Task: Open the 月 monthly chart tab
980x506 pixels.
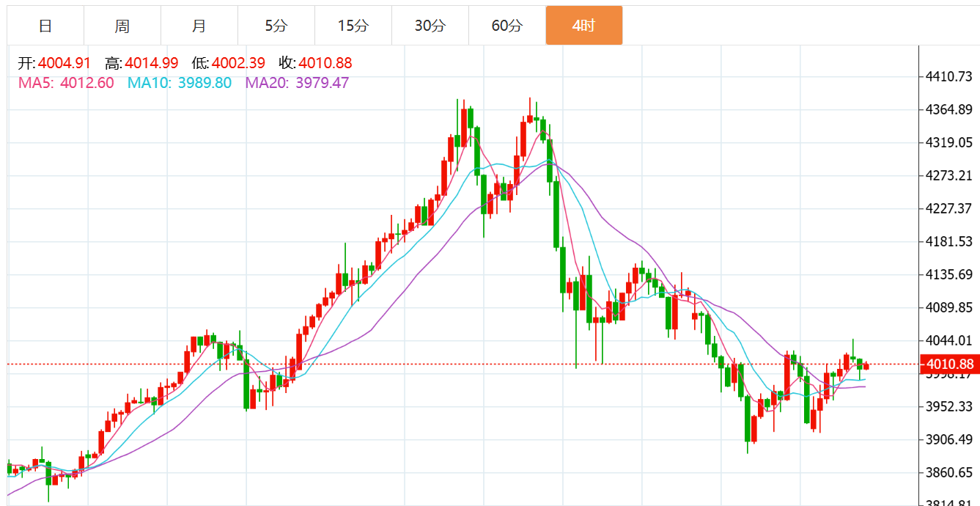Action: [199, 26]
